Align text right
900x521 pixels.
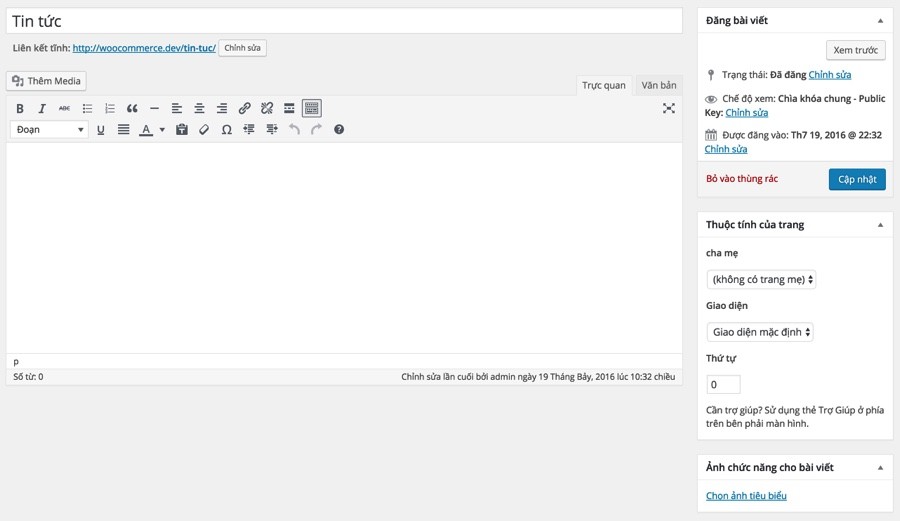coord(222,108)
